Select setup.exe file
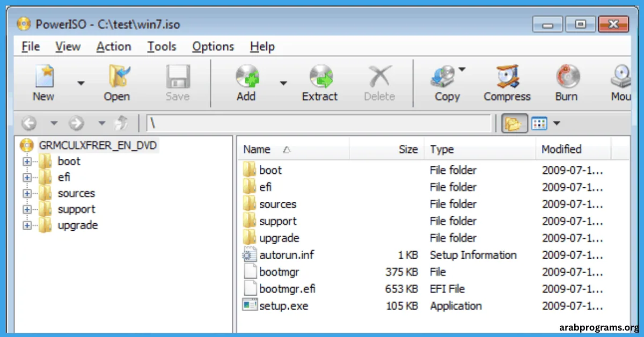This screenshot has width=644, height=337. point(283,306)
